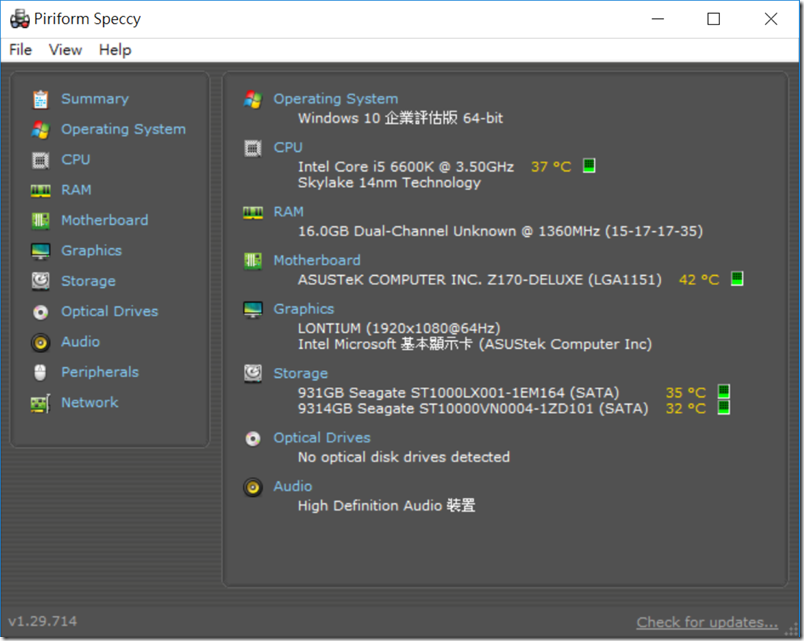This screenshot has width=804, height=641.
Task: Open Audio heading link in summary panel
Action: [293, 487]
